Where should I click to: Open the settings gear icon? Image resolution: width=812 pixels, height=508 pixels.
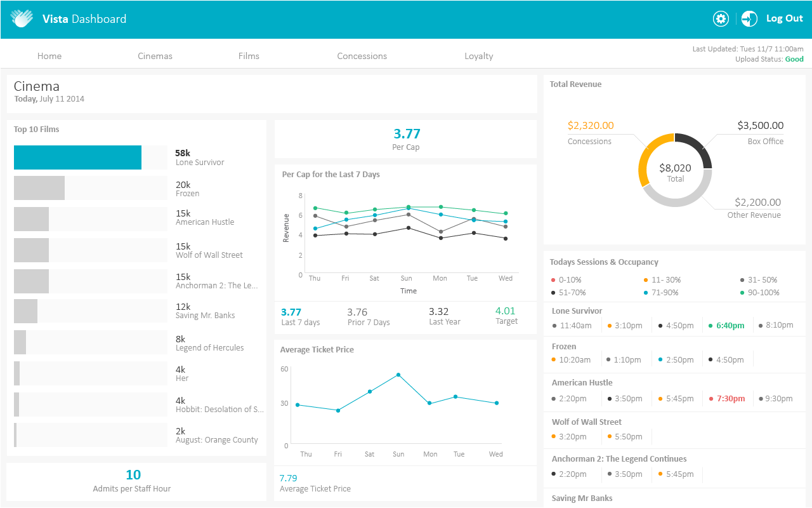tap(721, 18)
